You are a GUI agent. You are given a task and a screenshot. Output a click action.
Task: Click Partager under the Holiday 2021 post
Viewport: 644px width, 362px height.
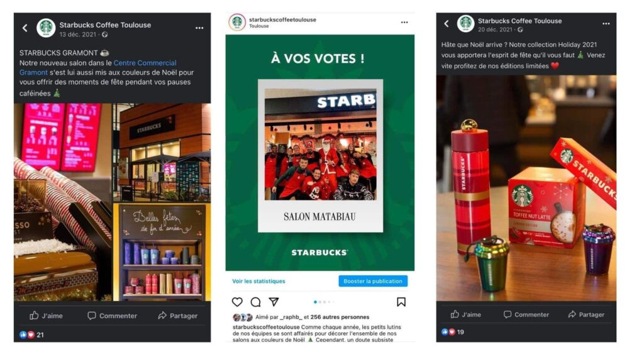(x=586, y=314)
